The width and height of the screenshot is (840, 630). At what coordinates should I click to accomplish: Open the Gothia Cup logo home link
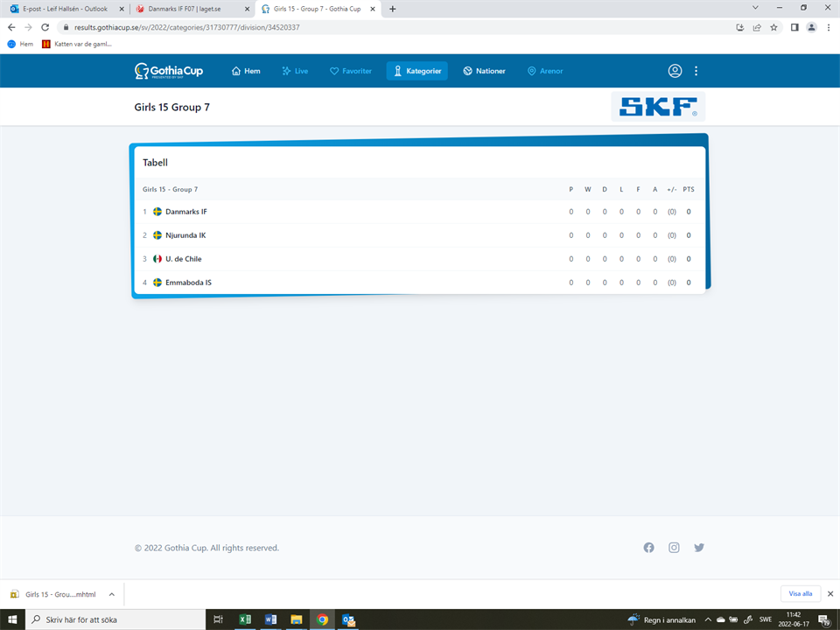(169, 71)
